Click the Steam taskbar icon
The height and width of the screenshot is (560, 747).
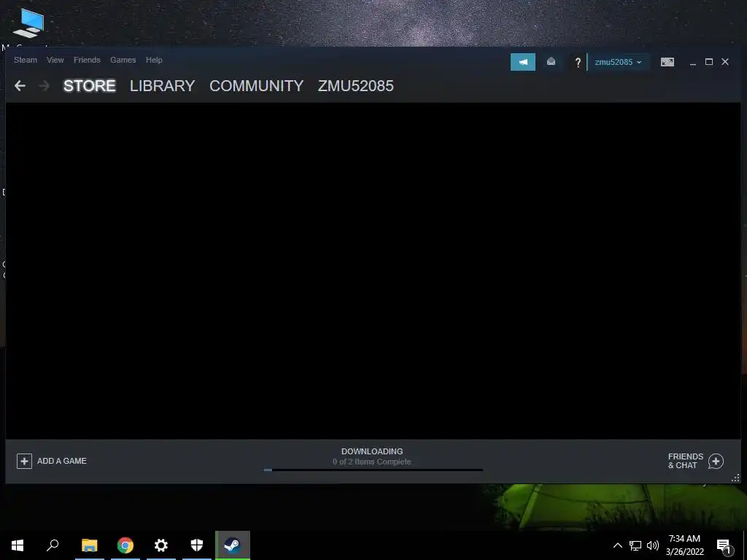pyautogui.click(x=233, y=545)
